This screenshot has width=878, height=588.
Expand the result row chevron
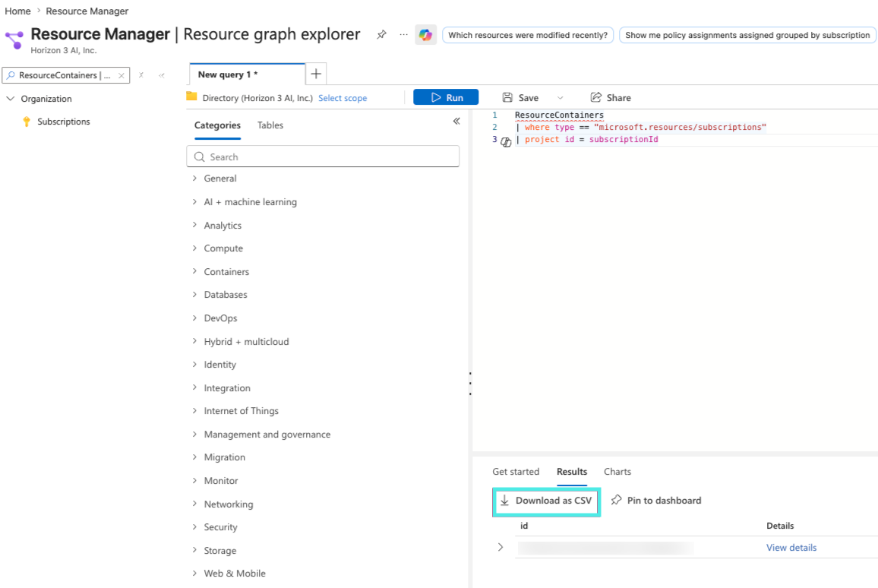(500, 547)
